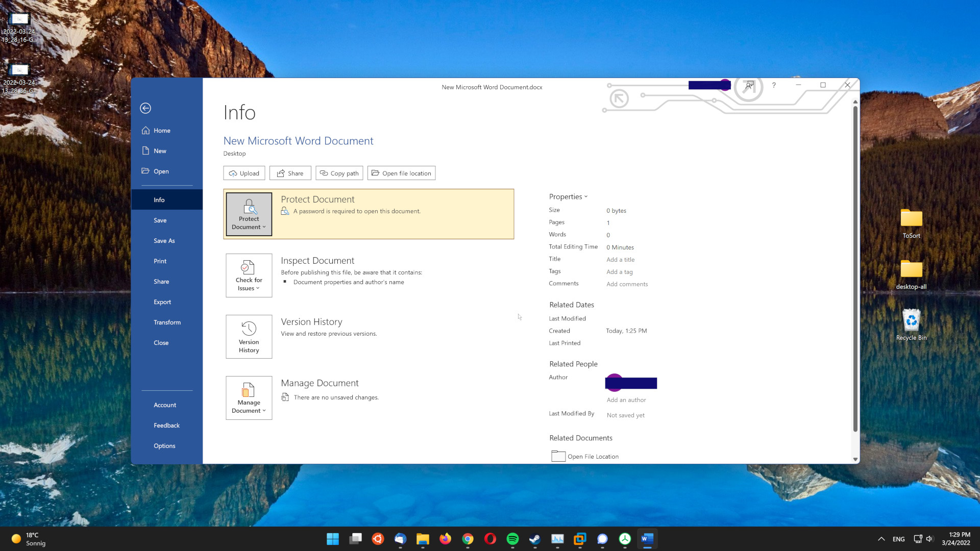980x551 pixels.
Task: Click Add an author field
Action: click(626, 400)
